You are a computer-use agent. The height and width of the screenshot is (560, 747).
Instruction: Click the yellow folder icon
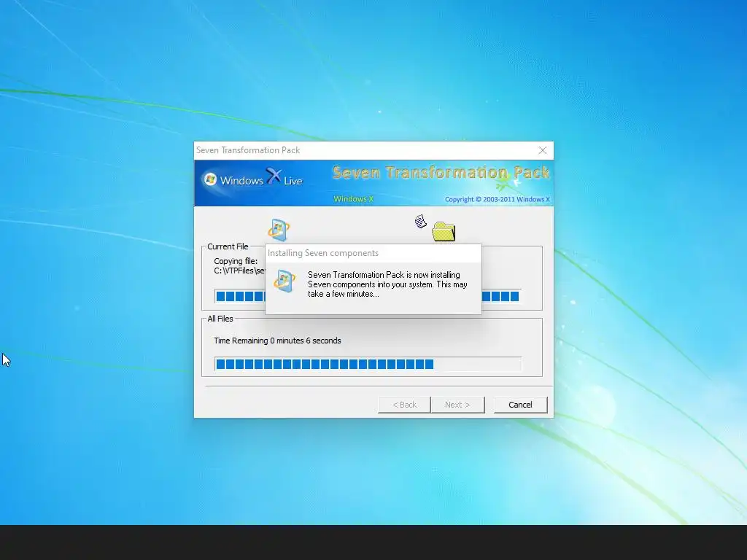(444, 231)
